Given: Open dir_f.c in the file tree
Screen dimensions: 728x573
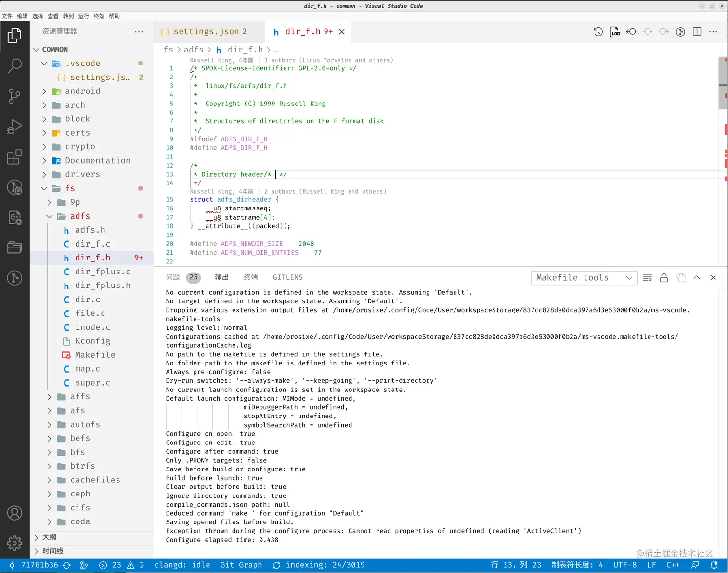Looking at the screenshot, I should [91, 244].
